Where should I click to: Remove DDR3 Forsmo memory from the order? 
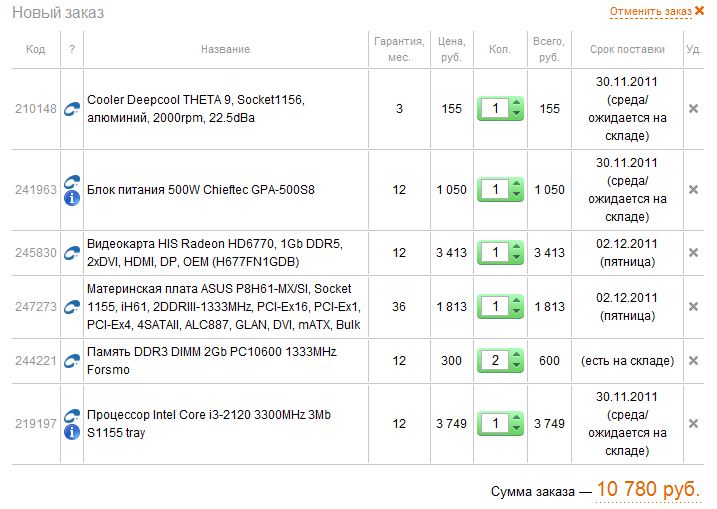pyautogui.click(x=694, y=361)
